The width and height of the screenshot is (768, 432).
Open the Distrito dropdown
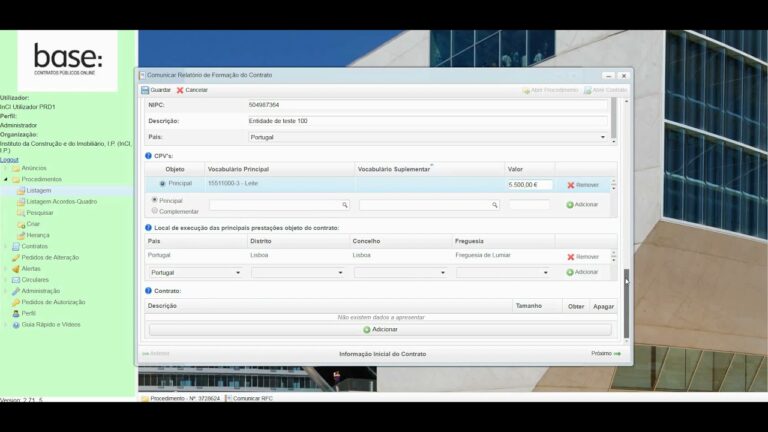[x=298, y=273]
